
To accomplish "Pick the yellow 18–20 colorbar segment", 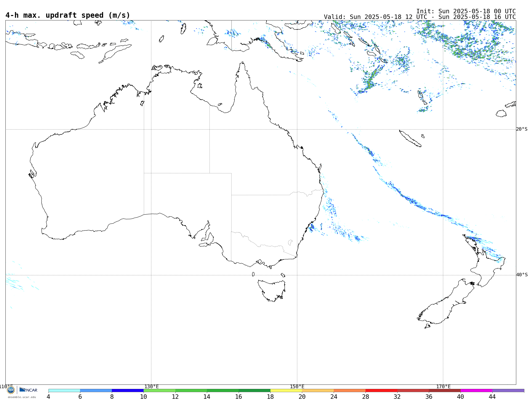I will [x=286, y=391].
